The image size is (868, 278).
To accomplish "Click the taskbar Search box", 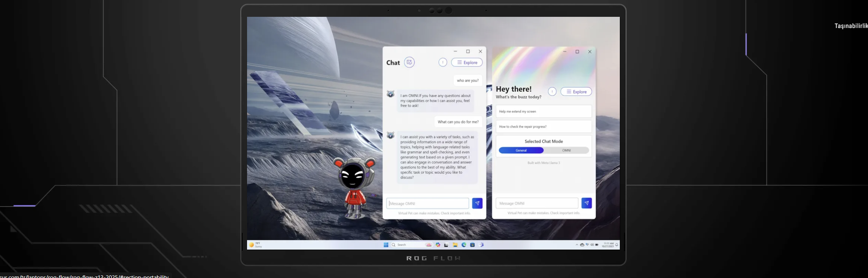I will 412,245.
